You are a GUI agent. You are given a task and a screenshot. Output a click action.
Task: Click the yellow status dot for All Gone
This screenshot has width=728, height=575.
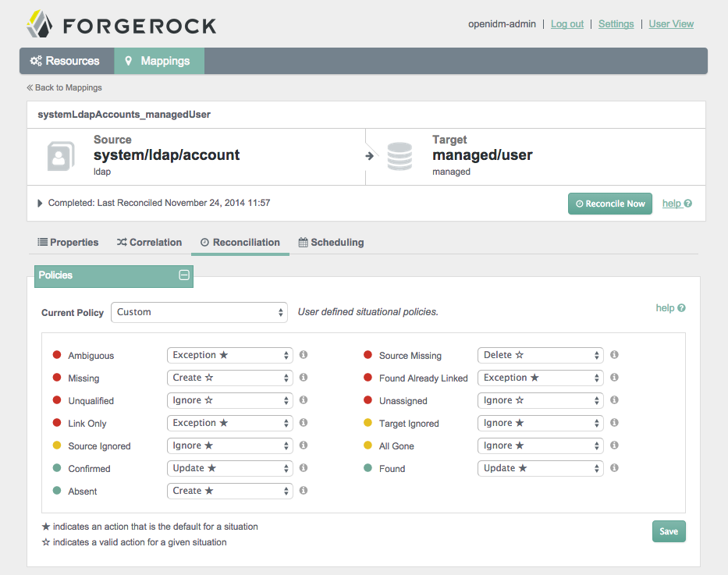pyautogui.click(x=368, y=445)
